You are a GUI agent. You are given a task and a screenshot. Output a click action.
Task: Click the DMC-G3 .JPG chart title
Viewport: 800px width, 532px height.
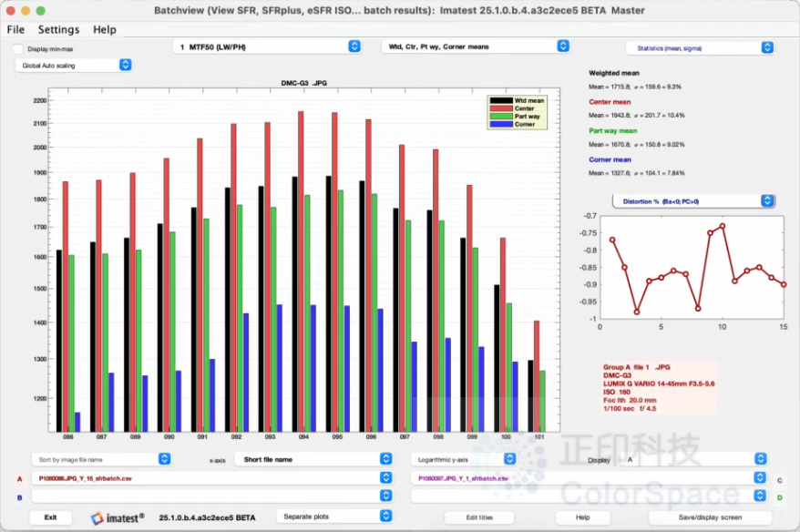(304, 83)
